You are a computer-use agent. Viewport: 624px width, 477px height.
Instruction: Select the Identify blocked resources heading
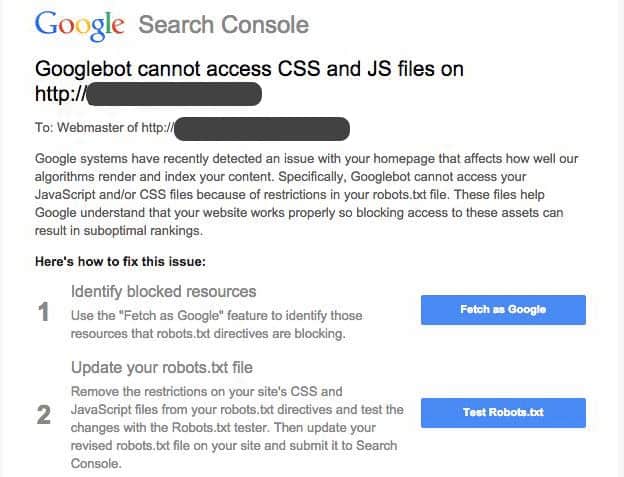point(164,292)
